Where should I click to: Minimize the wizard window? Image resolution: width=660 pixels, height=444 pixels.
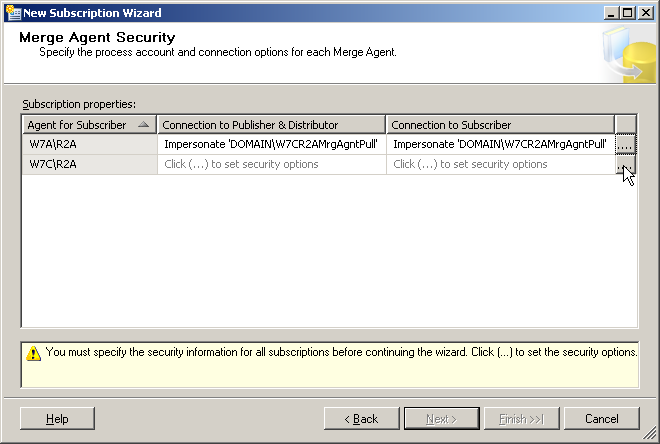pos(611,13)
